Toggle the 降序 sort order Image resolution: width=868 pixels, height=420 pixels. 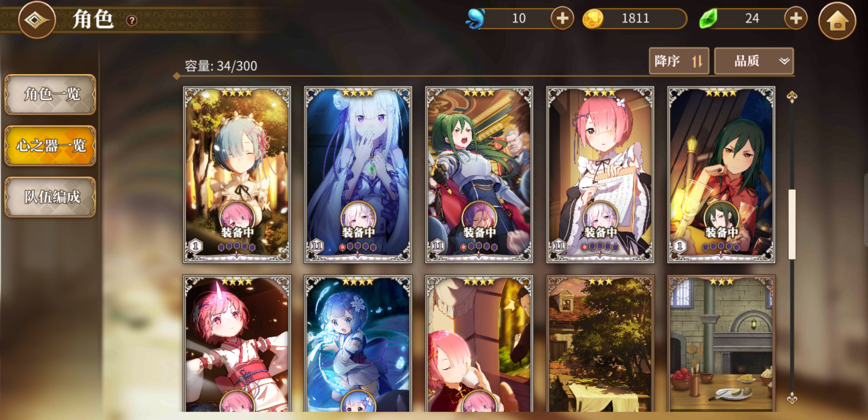tap(679, 61)
